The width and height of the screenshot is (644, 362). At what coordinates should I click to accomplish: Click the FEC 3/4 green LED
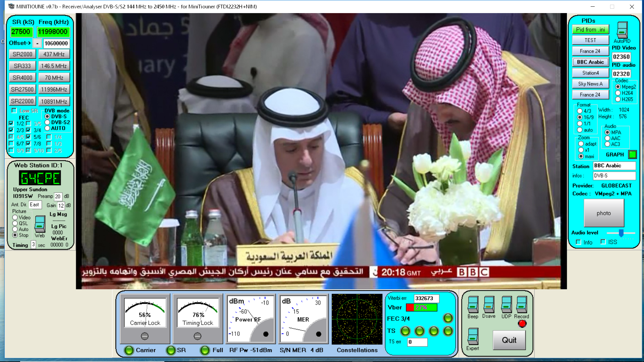448,318
